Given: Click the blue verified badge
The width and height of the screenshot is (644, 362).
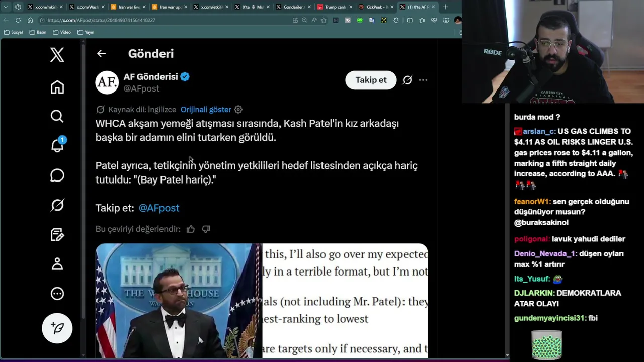Looking at the screenshot, I should point(185,77).
